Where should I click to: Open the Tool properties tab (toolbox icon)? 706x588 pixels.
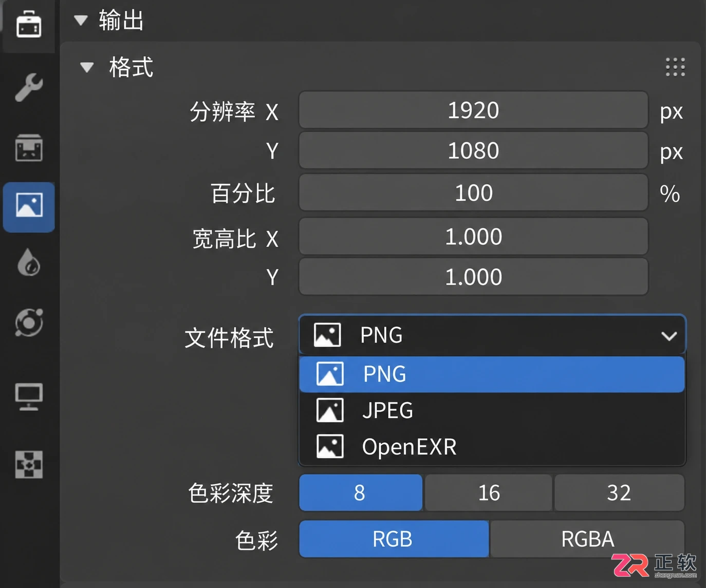tap(29, 25)
